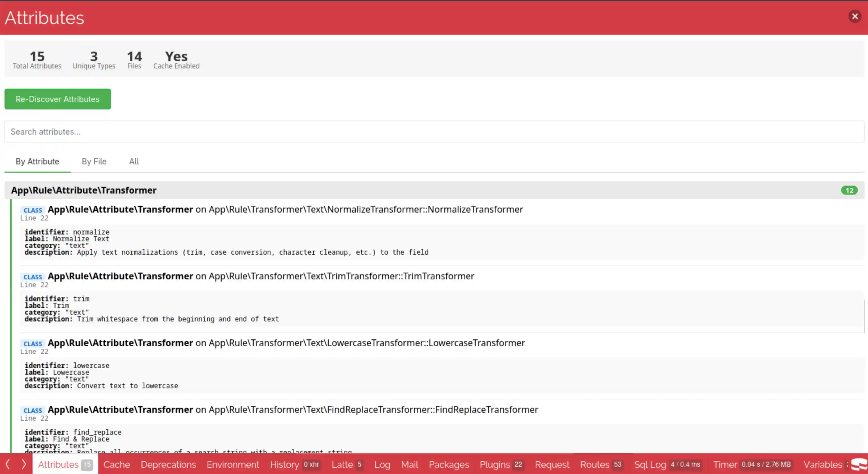Toggle the Attributes 15 counter badge
Screen dimensions: 868x474
pos(87,464)
